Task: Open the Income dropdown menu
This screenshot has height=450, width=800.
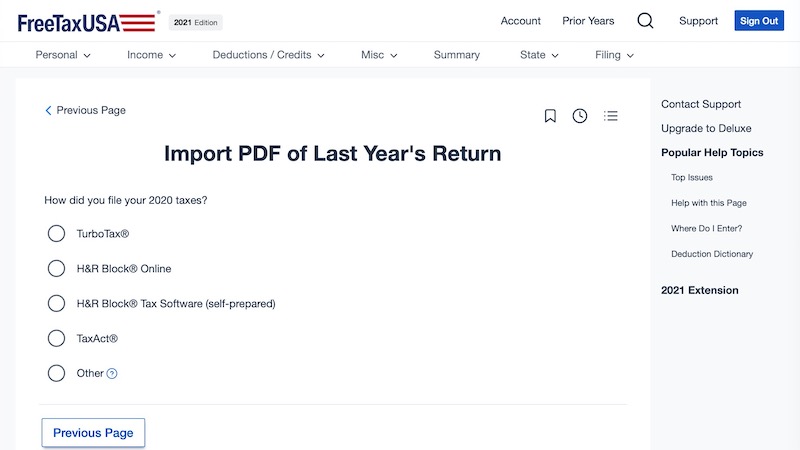Action: click(152, 55)
